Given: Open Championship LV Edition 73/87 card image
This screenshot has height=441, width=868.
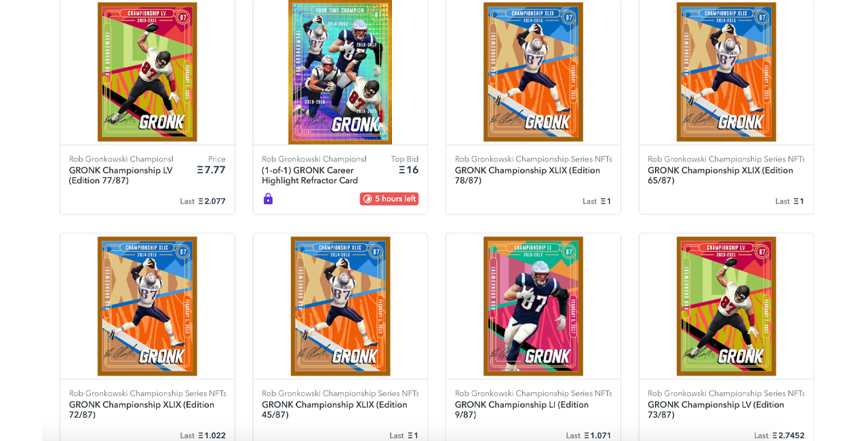Looking at the screenshot, I should [x=726, y=306].
